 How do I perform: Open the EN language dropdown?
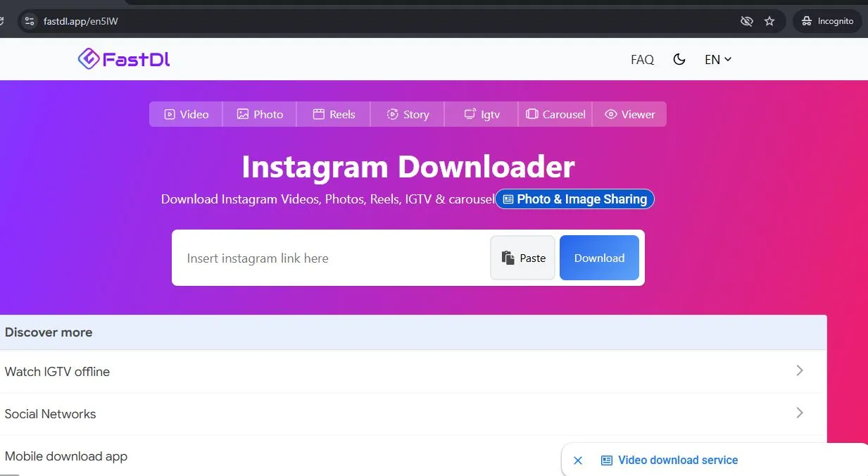(x=718, y=60)
